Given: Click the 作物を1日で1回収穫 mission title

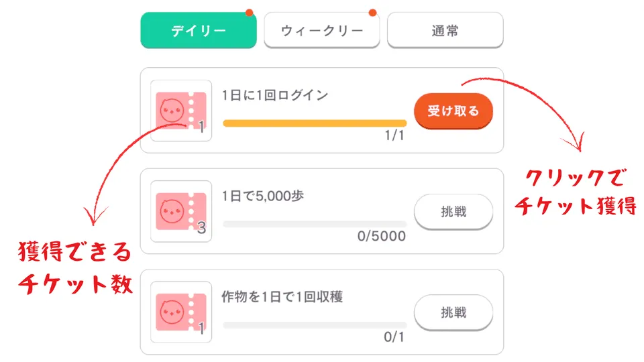Looking at the screenshot, I should 282,296.
